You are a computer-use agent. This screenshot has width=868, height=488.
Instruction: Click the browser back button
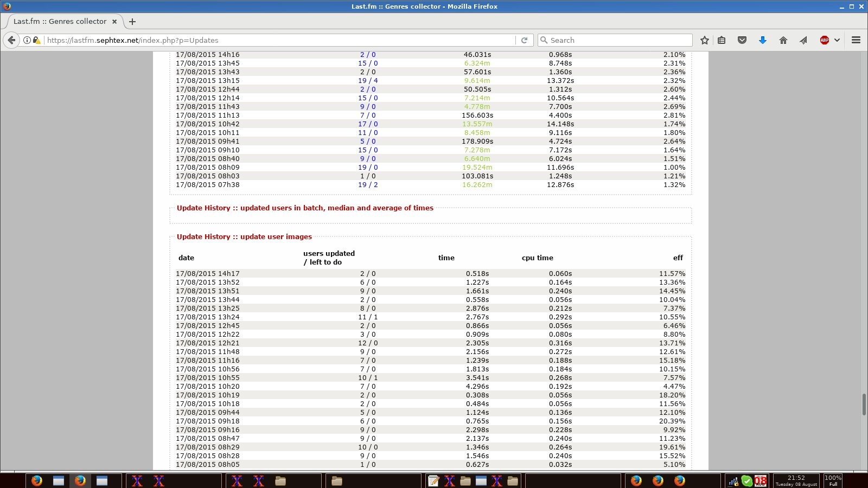click(11, 40)
